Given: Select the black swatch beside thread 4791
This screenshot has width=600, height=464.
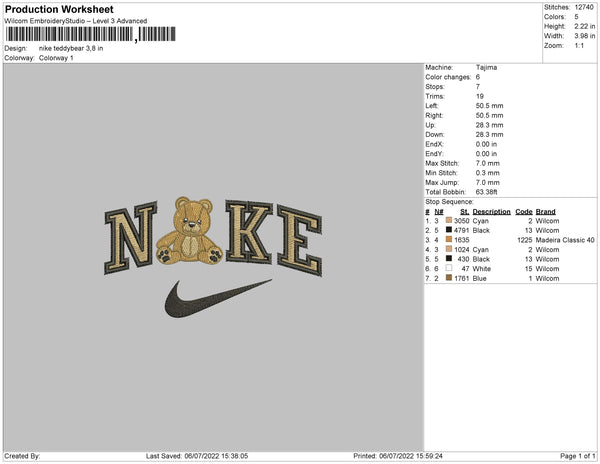Looking at the screenshot, I should pyautogui.click(x=448, y=230).
